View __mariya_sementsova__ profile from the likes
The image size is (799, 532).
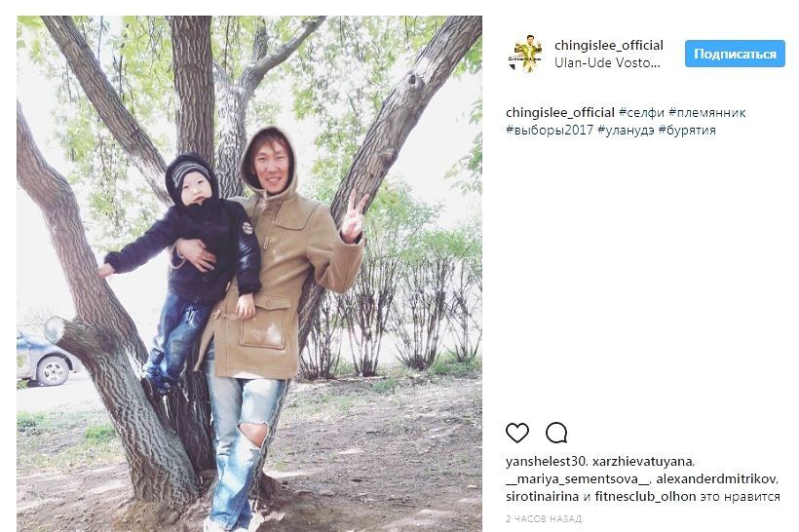pyautogui.click(x=578, y=479)
